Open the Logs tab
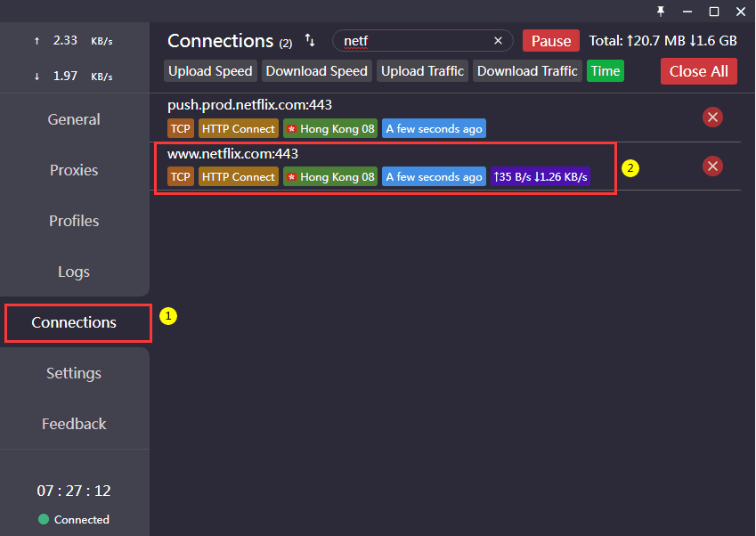 74,272
